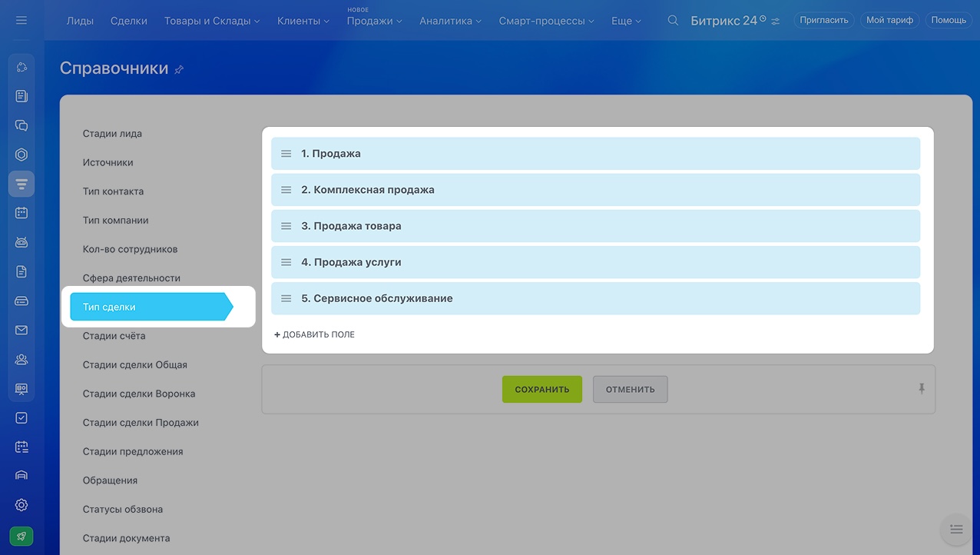Select Стадии счёта in the list
Viewport: 980px width, 555px height.
pos(114,336)
